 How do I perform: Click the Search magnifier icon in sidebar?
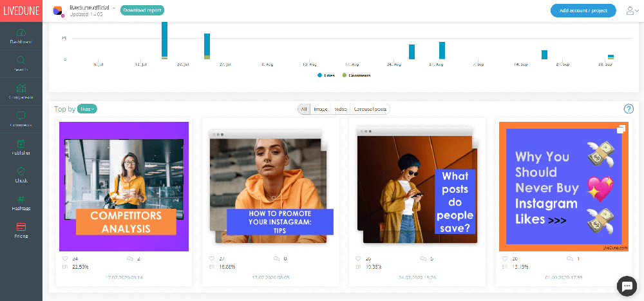(21, 60)
